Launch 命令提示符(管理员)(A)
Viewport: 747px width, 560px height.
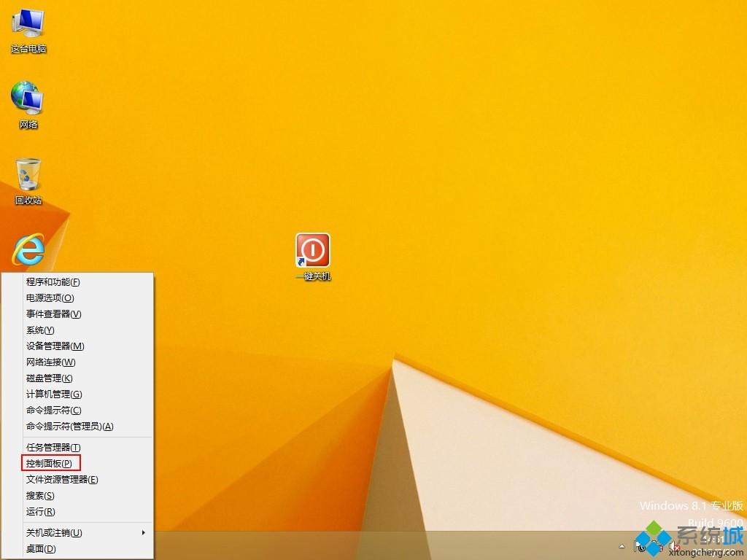(x=70, y=427)
